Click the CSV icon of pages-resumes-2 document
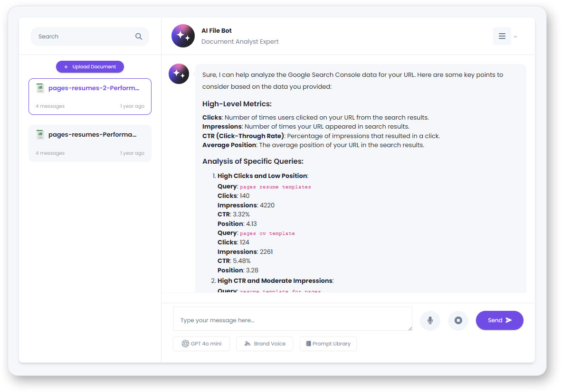Viewport: 561px width, 392px height. click(40, 88)
